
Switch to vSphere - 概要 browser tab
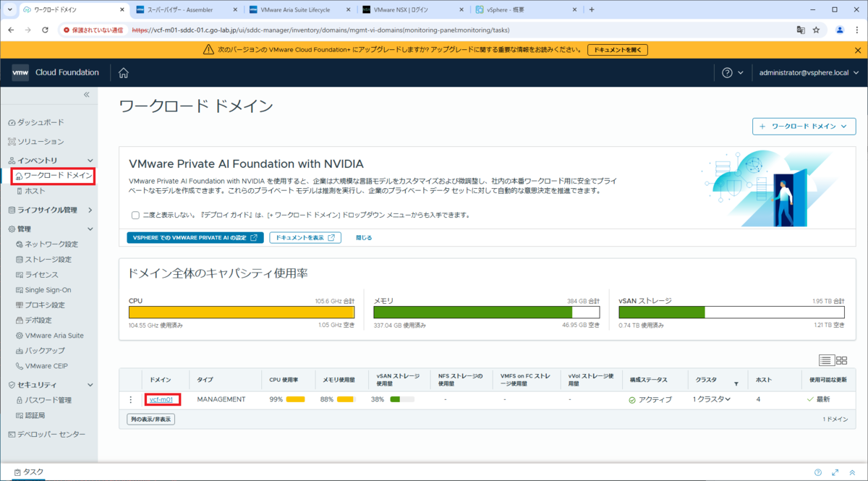pos(526,10)
